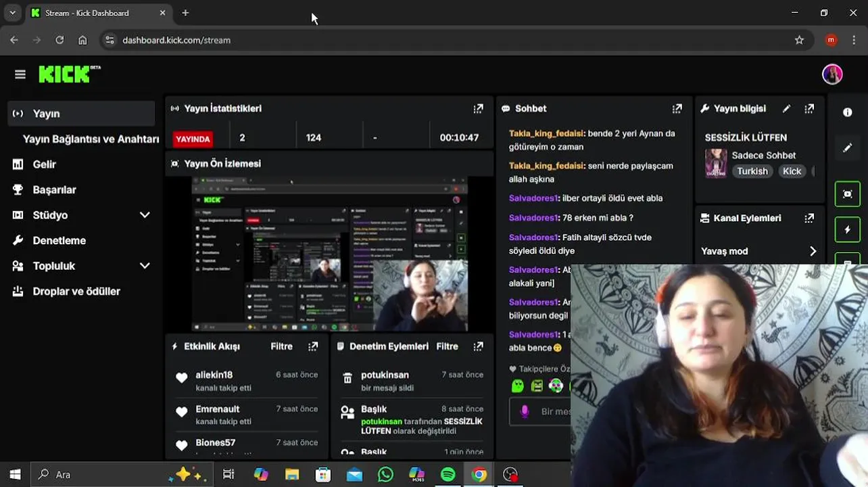
Task: Toggle the lightning activity widget in right sidebar
Action: click(x=848, y=229)
